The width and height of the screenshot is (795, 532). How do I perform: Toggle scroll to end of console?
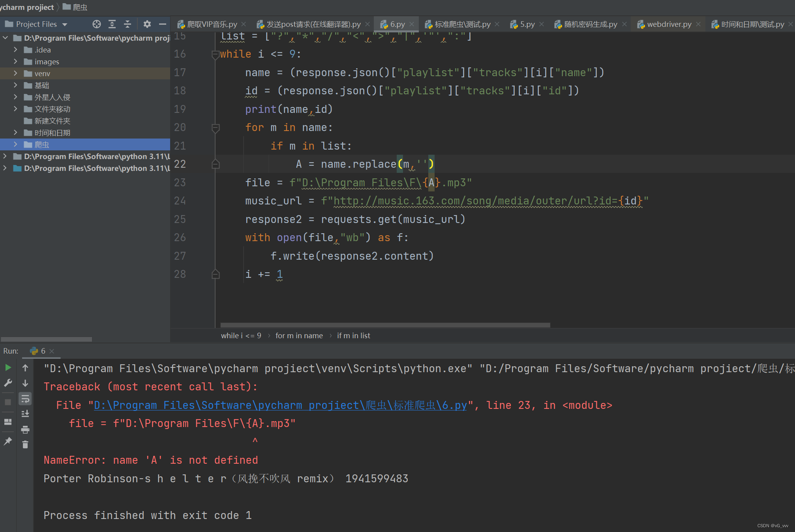coord(25,414)
